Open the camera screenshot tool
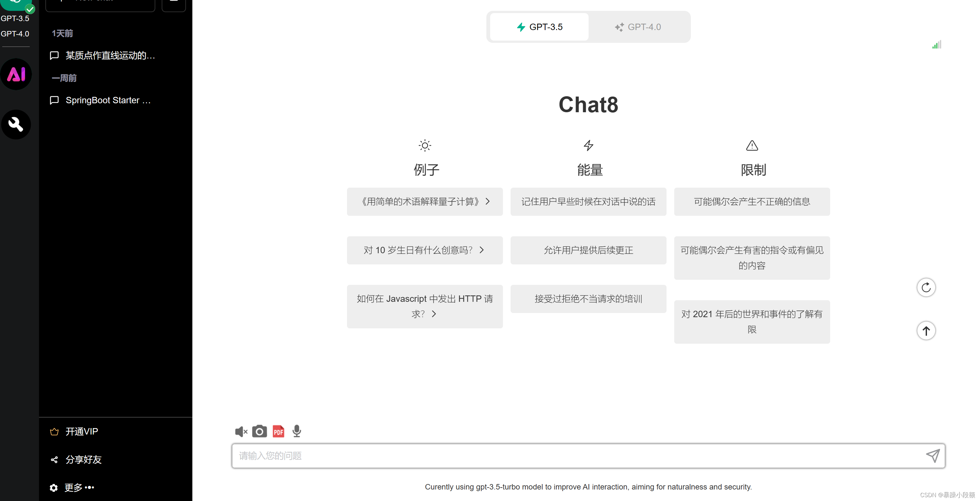 click(x=259, y=431)
